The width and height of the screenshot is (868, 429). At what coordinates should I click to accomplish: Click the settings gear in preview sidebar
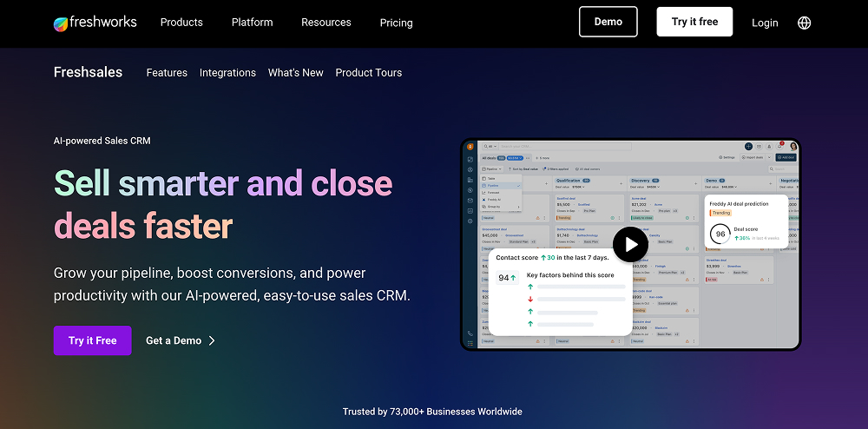click(x=470, y=221)
